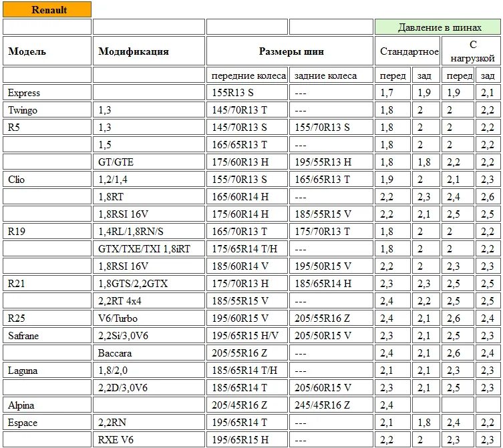Click the 1,8/2,0 modification cell
The image size is (503, 448).
point(148,370)
